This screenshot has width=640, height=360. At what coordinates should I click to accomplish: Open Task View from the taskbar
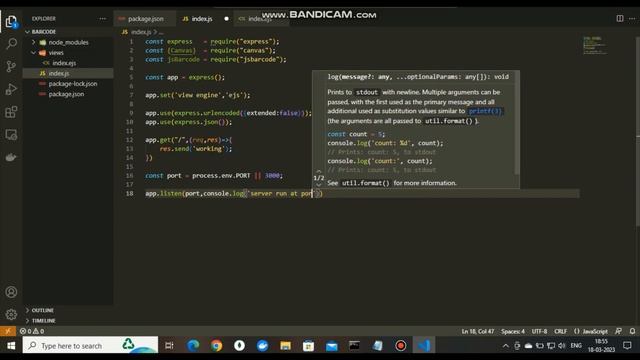click(x=169, y=346)
